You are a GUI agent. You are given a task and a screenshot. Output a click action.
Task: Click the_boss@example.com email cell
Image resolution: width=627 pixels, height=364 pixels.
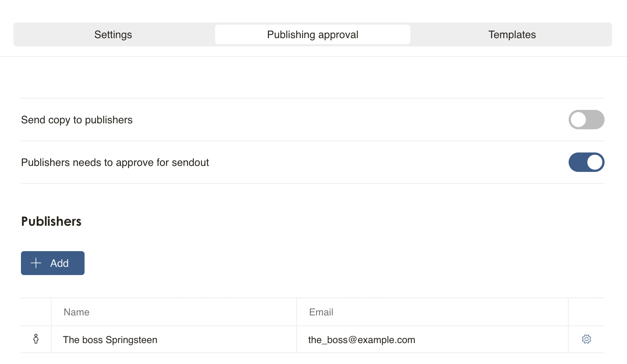[432, 340]
